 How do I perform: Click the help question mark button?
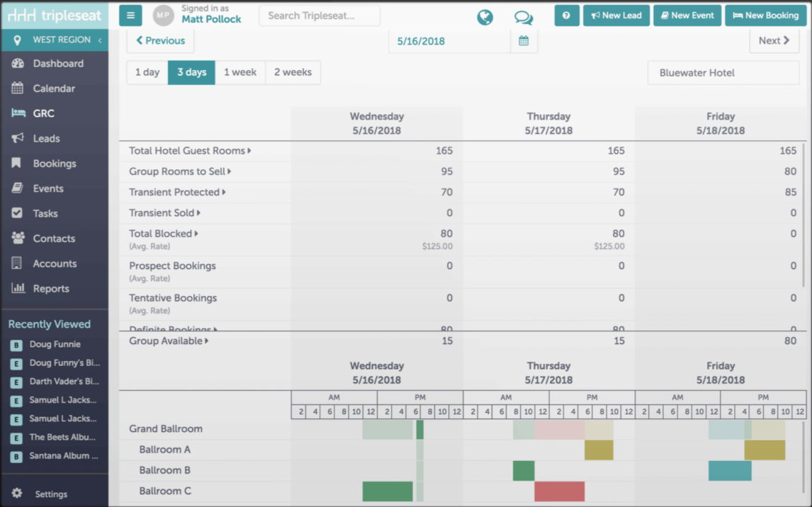[567, 16]
